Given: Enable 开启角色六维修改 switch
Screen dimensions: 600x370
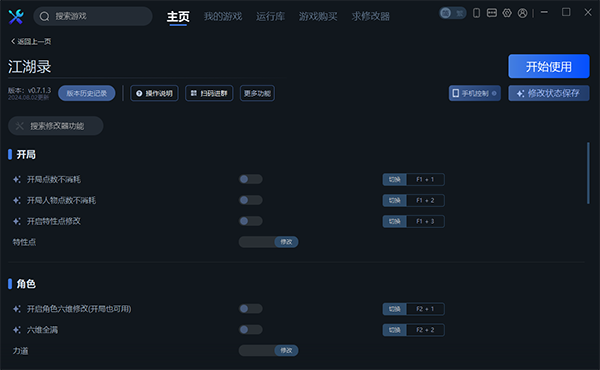Looking at the screenshot, I should (x=251, y=308).
